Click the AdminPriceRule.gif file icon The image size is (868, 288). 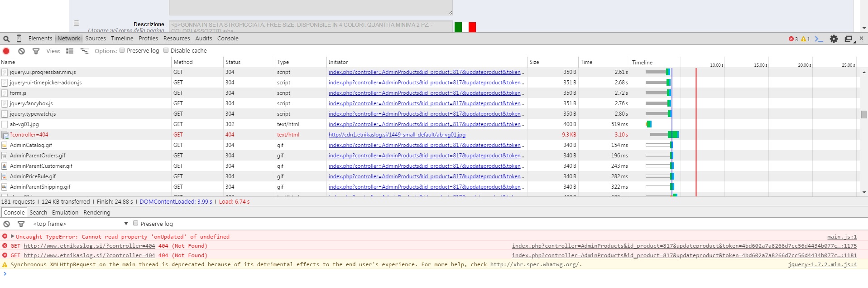[x=5, y=176]
